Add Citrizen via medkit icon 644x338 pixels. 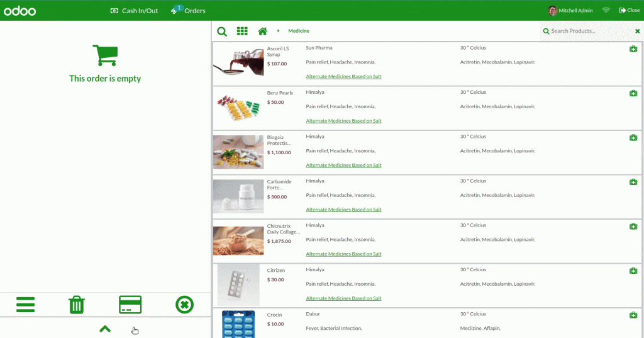pos(633,271)
